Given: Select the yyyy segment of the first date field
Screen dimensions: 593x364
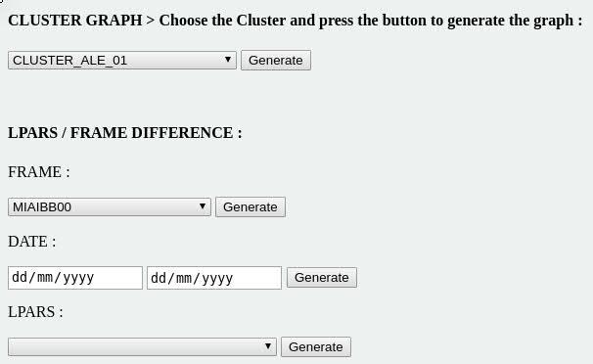Looking at the screenshot, I should pyautogui.click(x=78, y=278).
